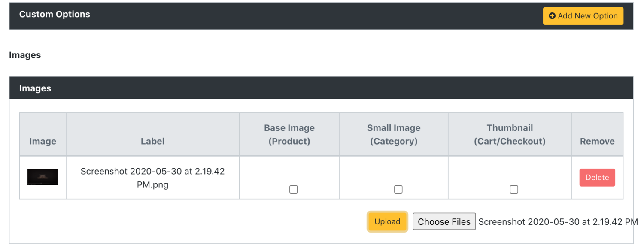
Task: Check the Thumbnail (Cart/Checkout) checkbox
Action: 514,189
